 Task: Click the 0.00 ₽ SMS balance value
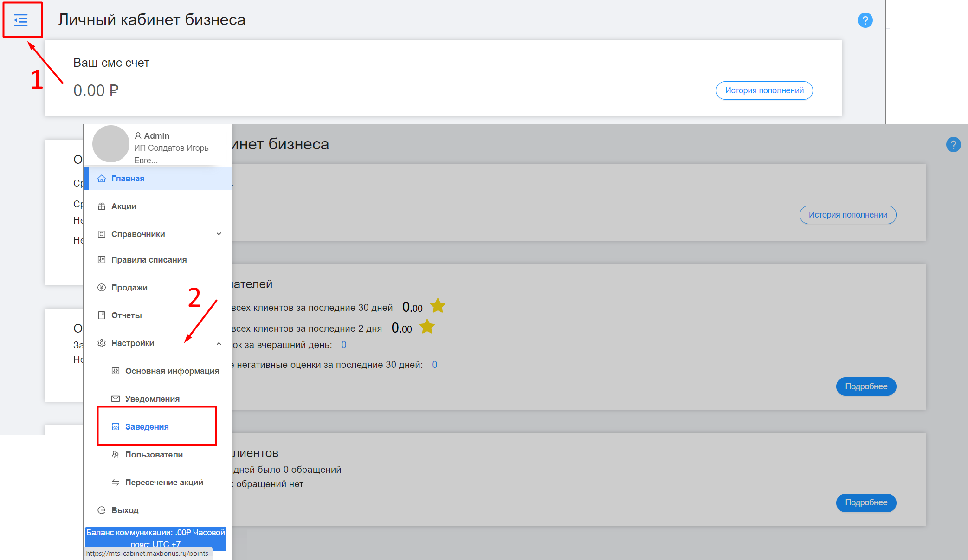point(96,90)
